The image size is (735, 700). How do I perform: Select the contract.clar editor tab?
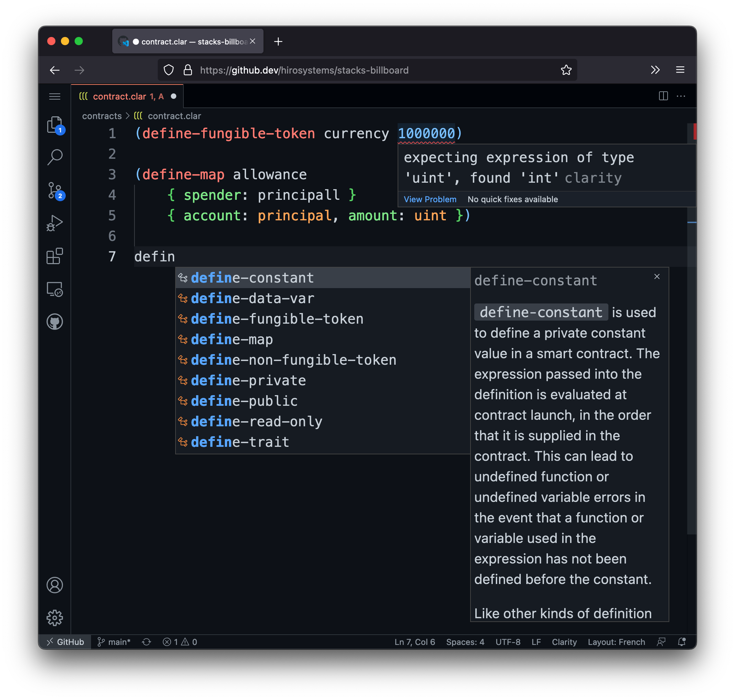[x=119, y=96]
